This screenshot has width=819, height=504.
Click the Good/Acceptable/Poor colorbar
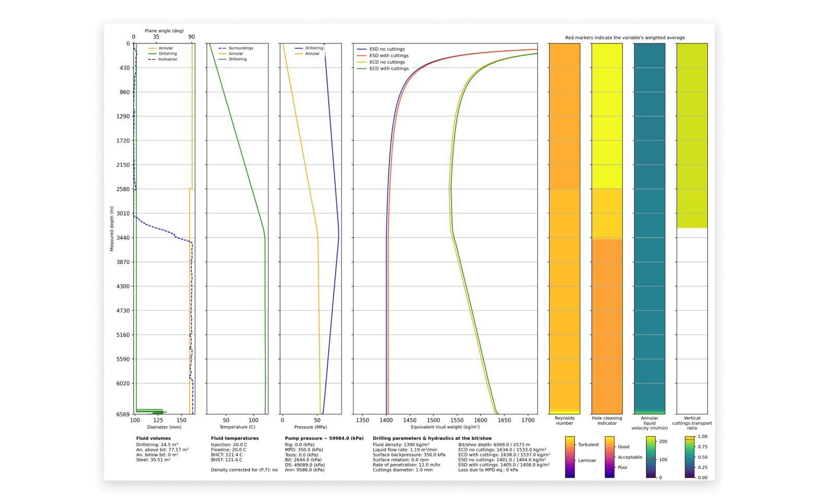pos(609,457)
